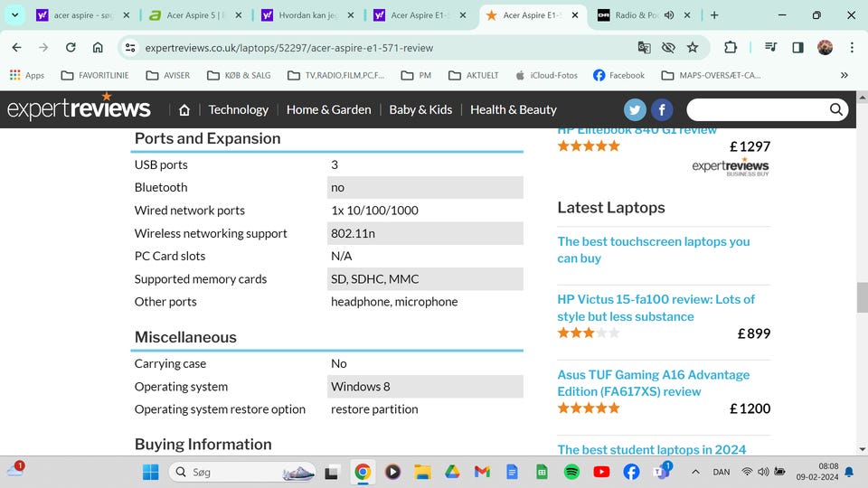Open AKTUELT bookmarks folder

pyautogui.click(x=473, y=75)
